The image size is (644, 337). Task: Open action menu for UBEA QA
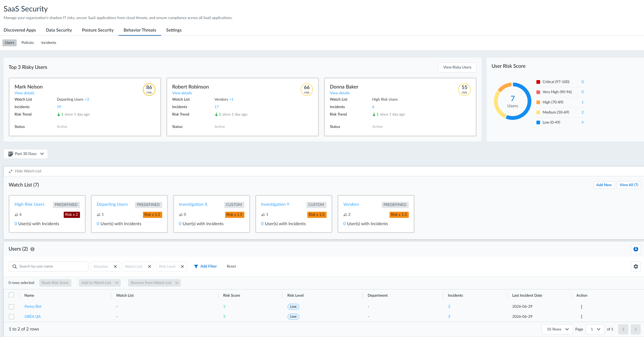[x=581, y=316]
